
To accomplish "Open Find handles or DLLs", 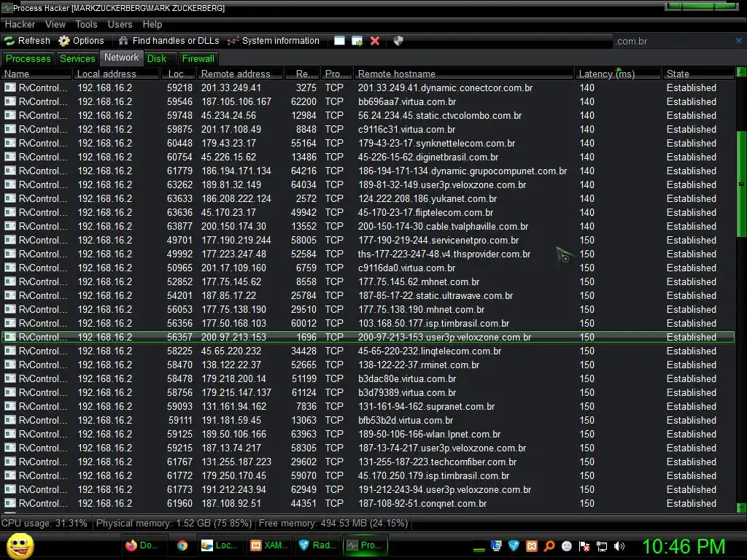I will coord(169,41).
